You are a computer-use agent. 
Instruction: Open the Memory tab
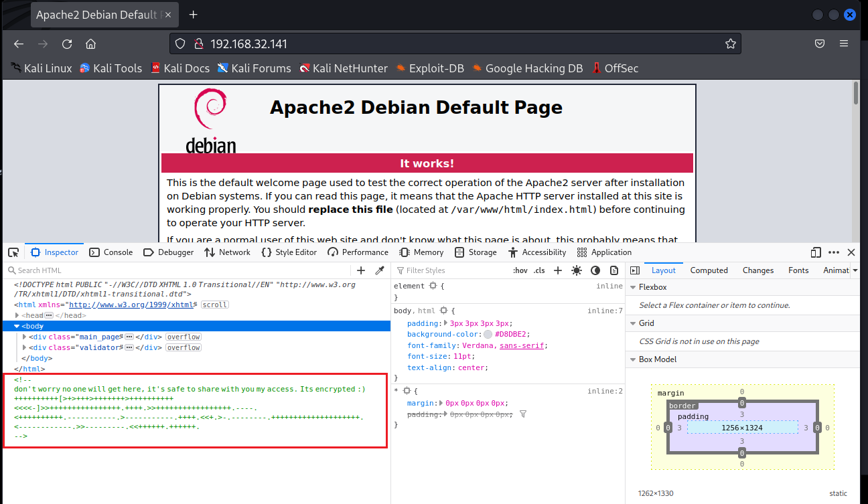[422, 252]
